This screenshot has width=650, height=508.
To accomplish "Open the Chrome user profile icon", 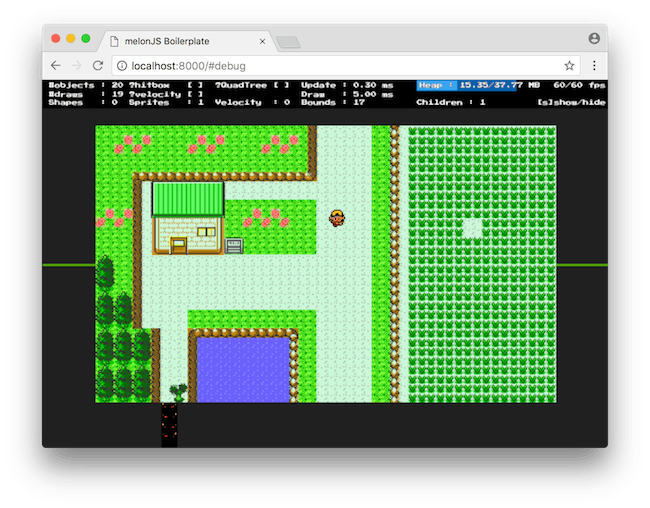I will (594, 39).
